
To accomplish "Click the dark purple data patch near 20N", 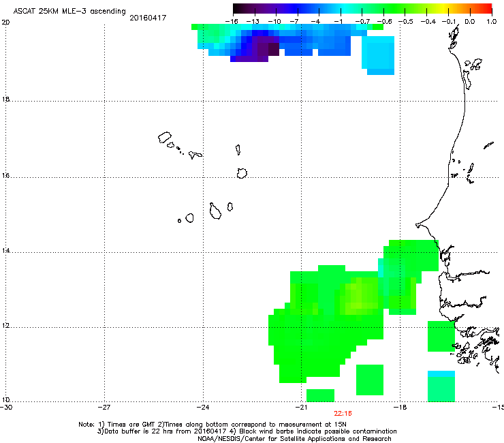I will [266, 49].
